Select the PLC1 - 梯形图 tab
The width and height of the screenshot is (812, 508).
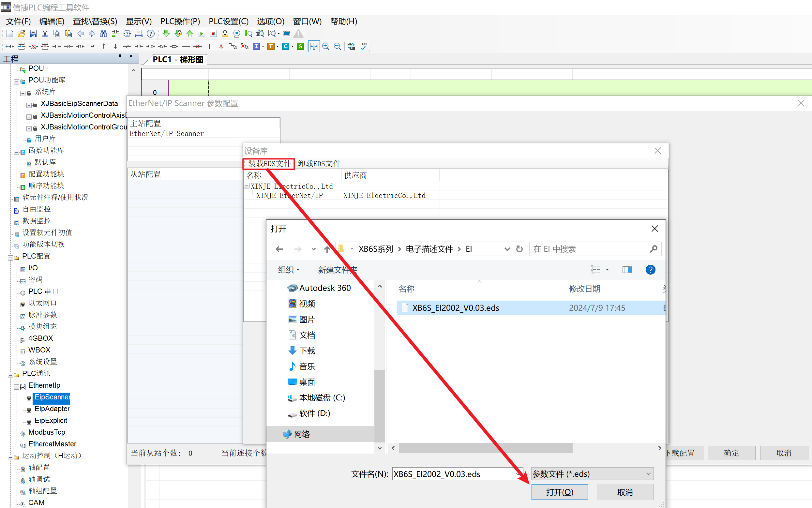178,59
